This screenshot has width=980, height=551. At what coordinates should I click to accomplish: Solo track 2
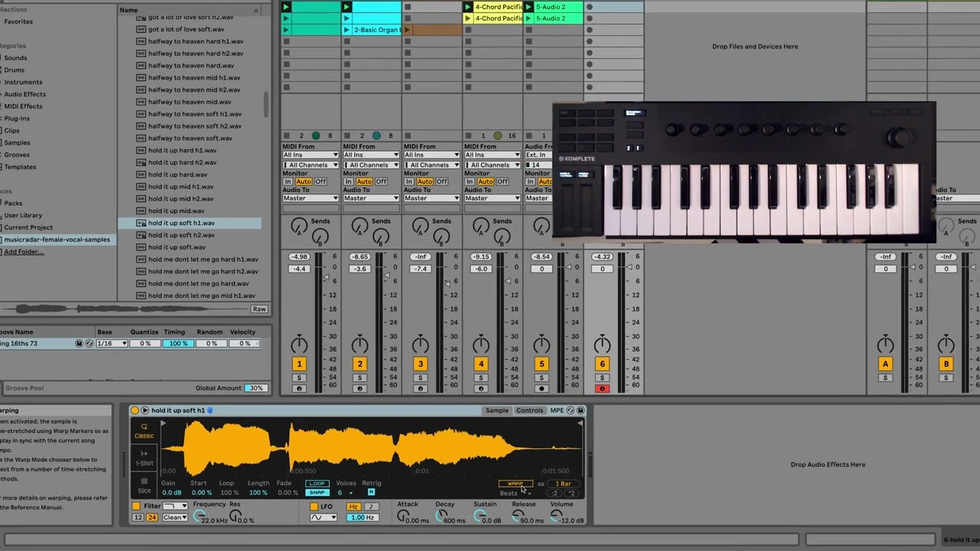(x=360, y=378)
